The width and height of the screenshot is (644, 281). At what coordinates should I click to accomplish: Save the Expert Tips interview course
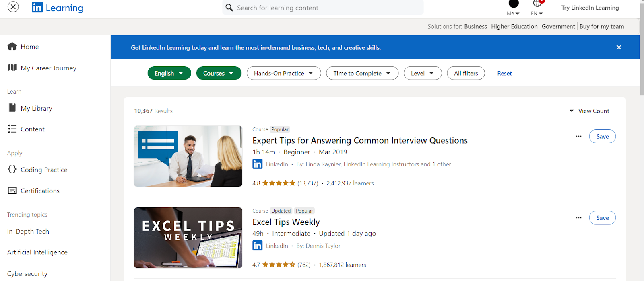(x=603, y=136)
